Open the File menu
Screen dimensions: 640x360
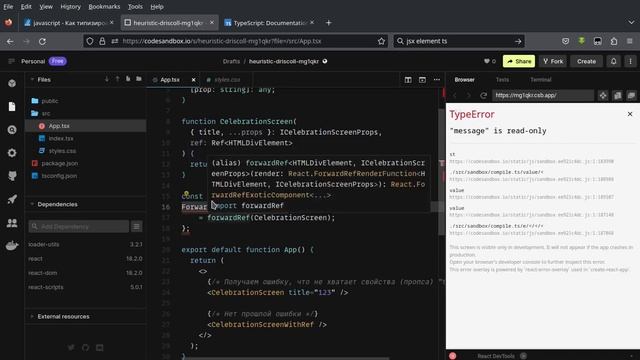click(x=8, y=7)
